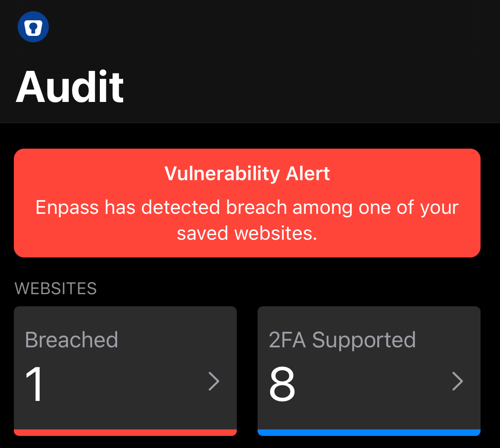The width and height of the screenshot is (500, 448).
Task: Tap the red Vulnerability Alert banner
Action: coord(247,203)
